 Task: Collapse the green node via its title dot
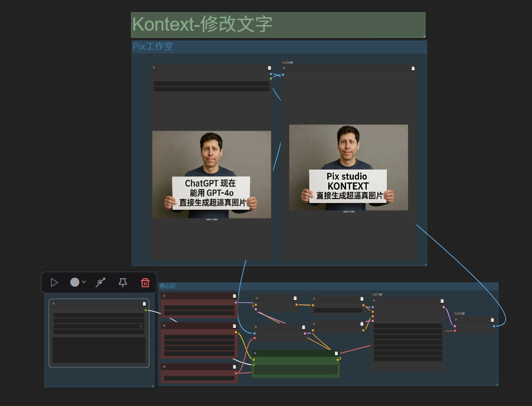255,353
